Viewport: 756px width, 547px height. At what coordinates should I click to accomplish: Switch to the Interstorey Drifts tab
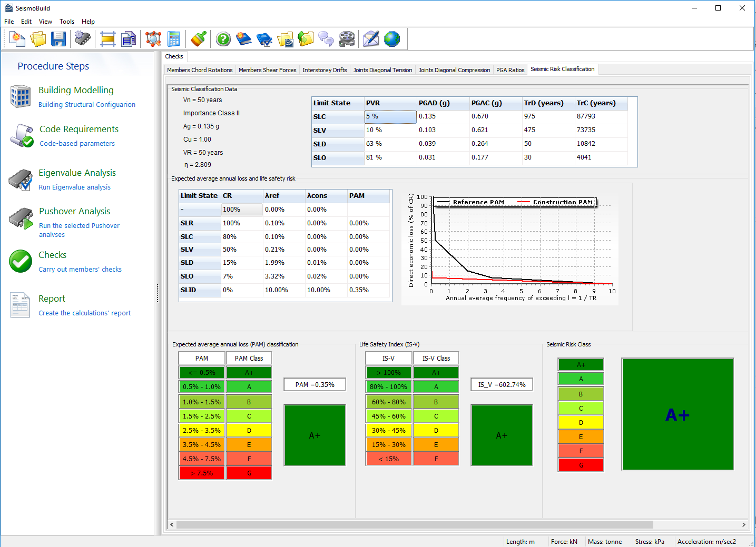tap(325, 70)
